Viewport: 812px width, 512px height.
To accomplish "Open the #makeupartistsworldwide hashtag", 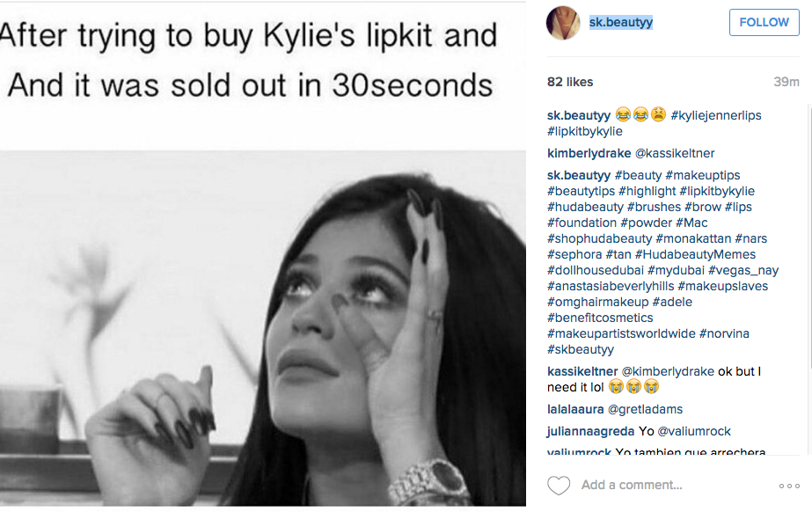I will [621, 333].
